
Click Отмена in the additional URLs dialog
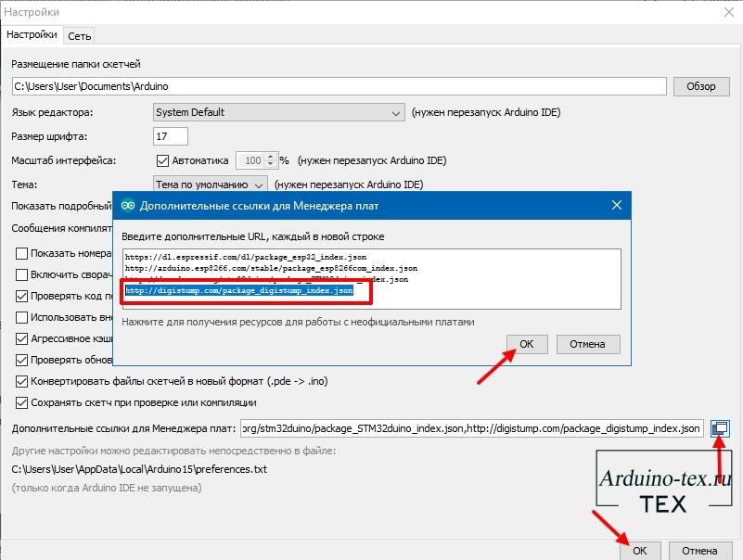click(587, 344)
